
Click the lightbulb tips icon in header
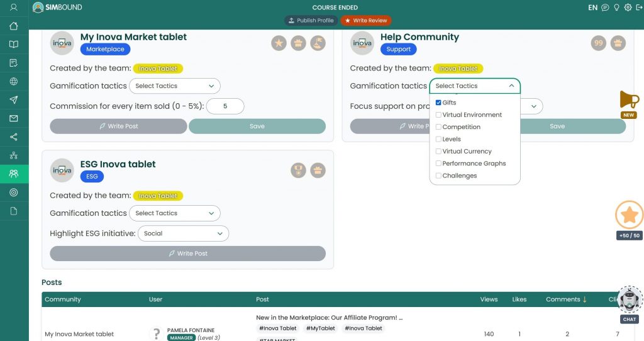pyautogui.click(x=616, y=8)
